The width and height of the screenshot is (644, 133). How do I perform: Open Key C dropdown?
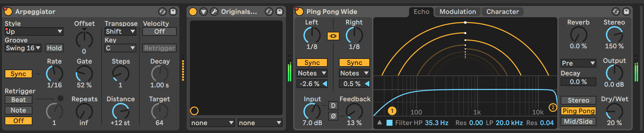pos(120,48)
